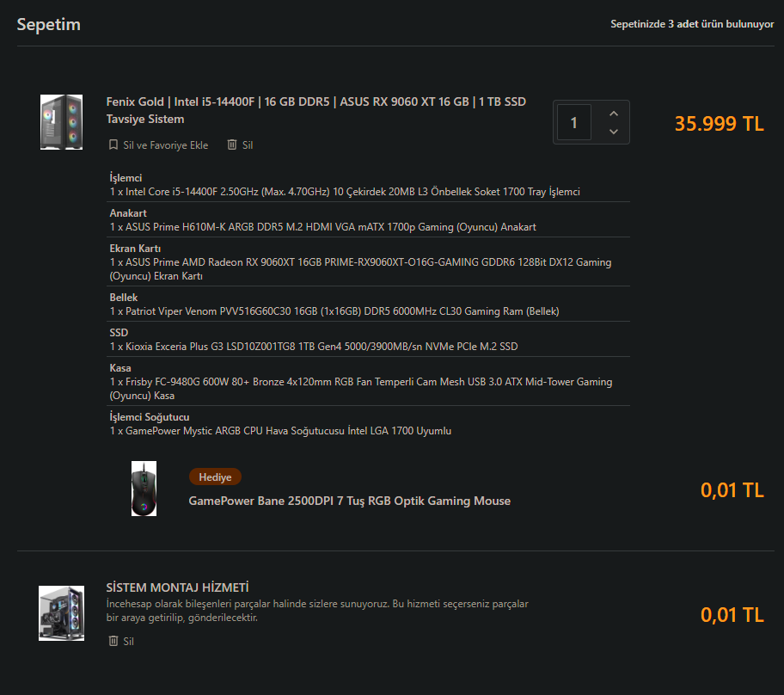Click the Bellek component label

[124, 298]
